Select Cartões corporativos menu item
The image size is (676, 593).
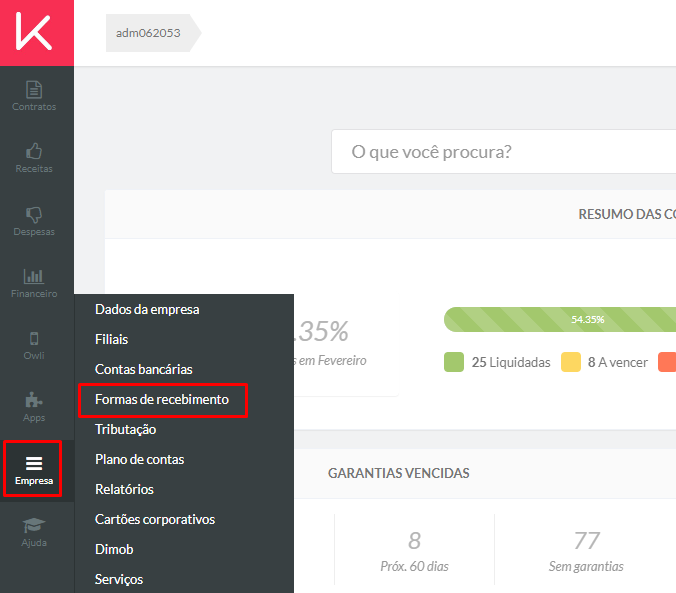tap(155, 520)
